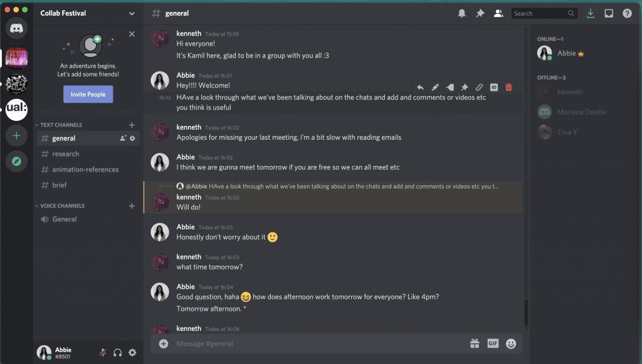Image resolution: width=642 pixels, height=364 pixels.
Task: Open the animation-references channel
Action: (85, 169)
